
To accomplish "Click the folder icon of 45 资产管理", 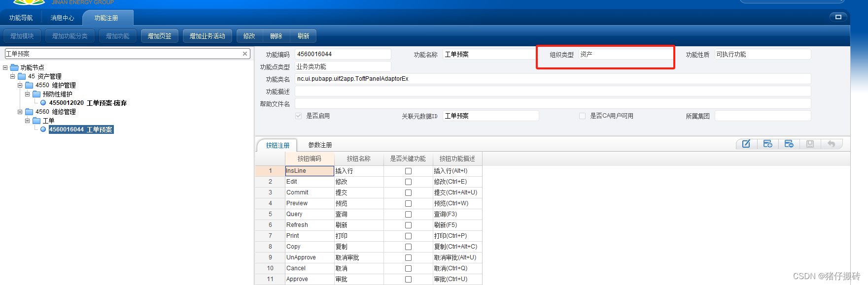I will [22, 76].
